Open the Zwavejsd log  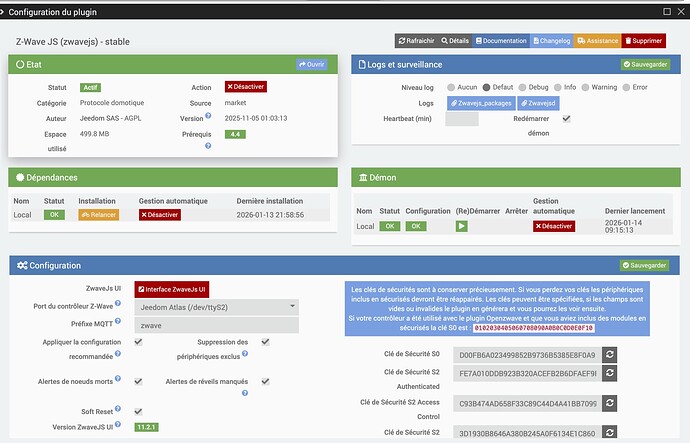(x=538, y=103)
